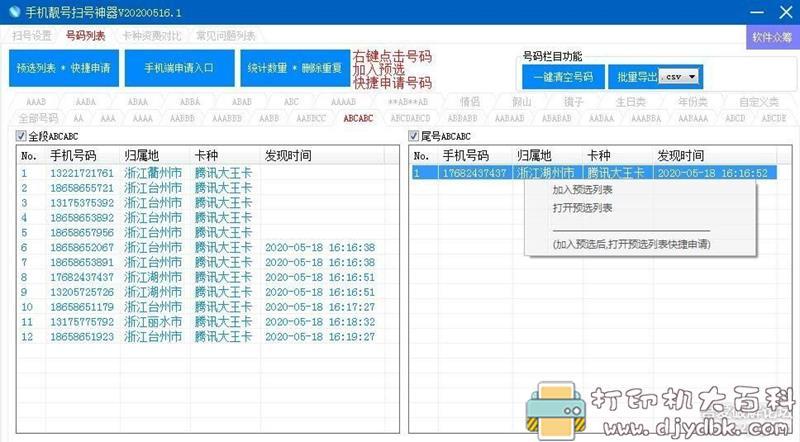
Task: Click 统计数量 * 删除重复 button
Action: pyautogui.click(x=295, y=68)
